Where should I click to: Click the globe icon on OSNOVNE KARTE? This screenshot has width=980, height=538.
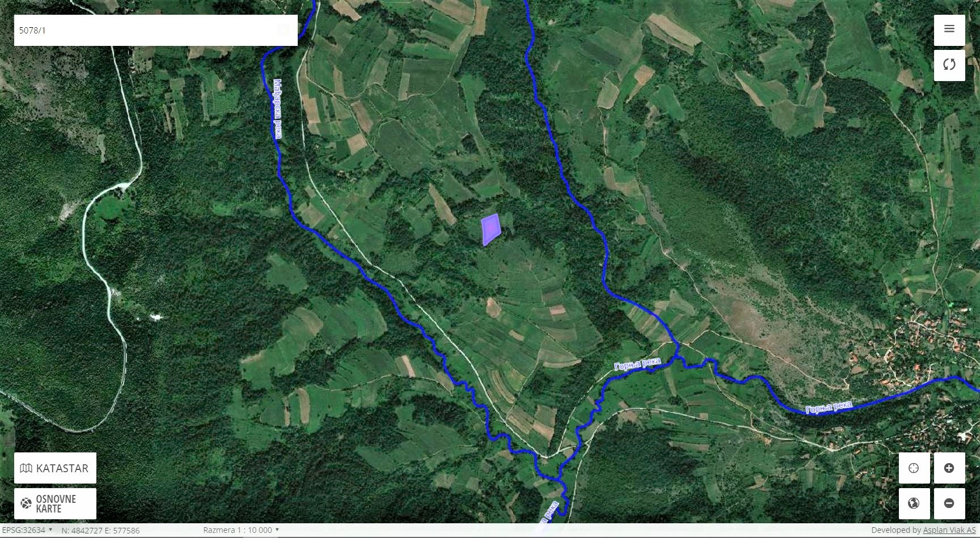(x=26, y=503)
